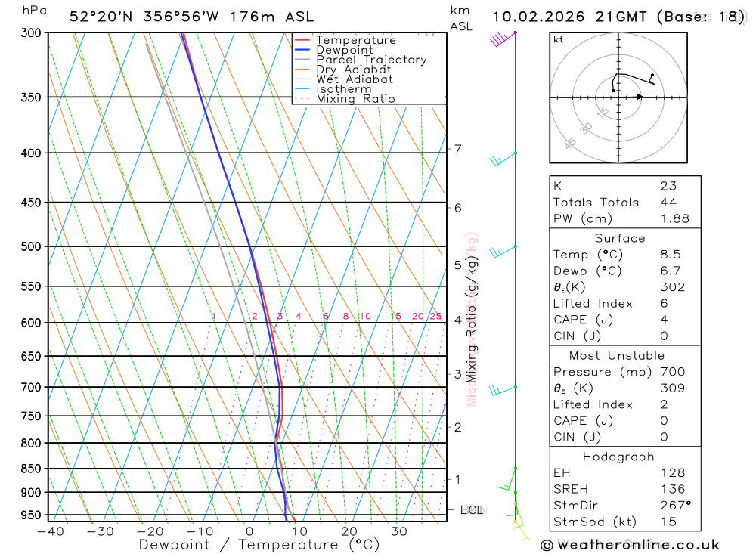Click the mixing ratio label 1
The width and height of the screenshot is (756, 554).
[x=214, y=316]
